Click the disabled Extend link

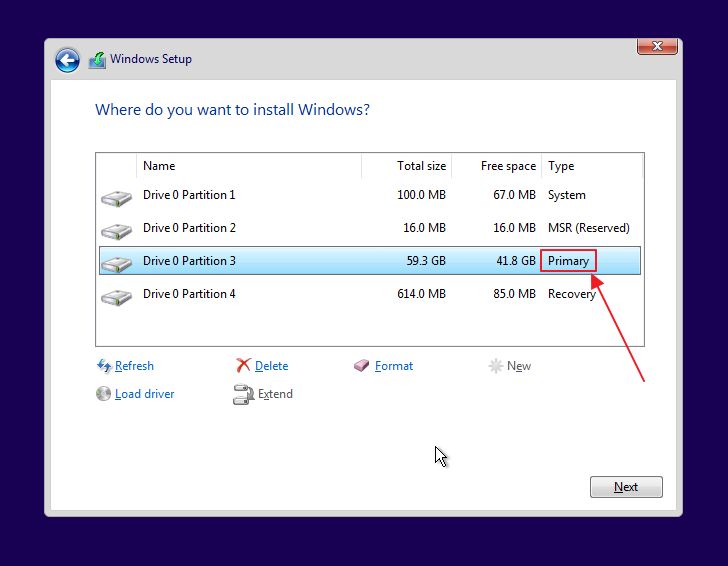275,394
